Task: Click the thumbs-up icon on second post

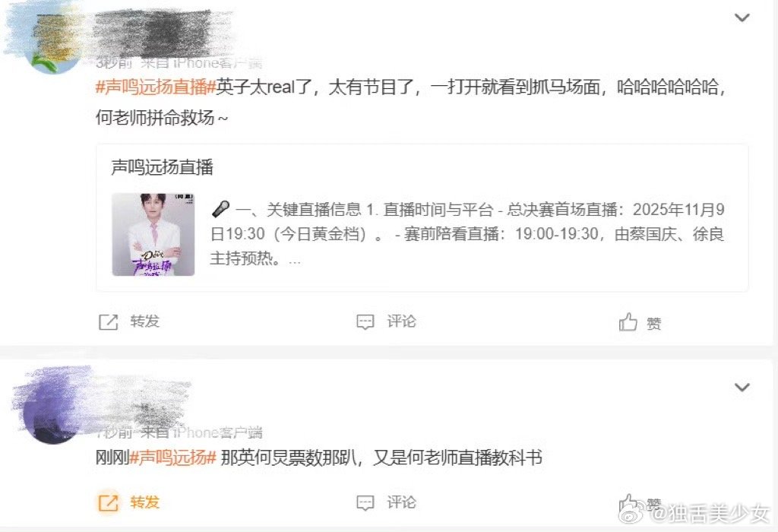Action: click(x=627, y=503)
